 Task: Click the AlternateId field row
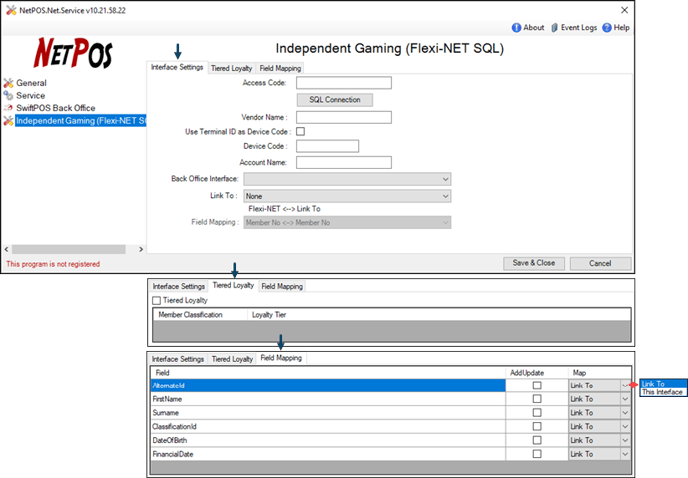tap(328, 385)
